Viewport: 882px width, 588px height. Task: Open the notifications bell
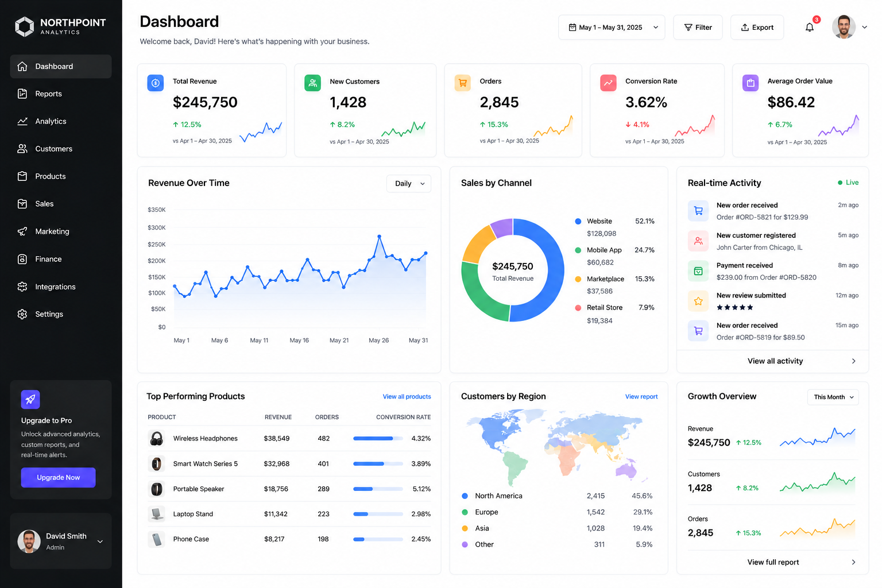pos(810,27)
